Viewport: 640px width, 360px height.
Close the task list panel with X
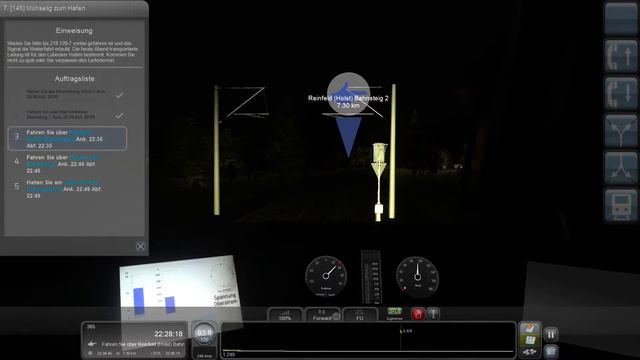[140, 246]
